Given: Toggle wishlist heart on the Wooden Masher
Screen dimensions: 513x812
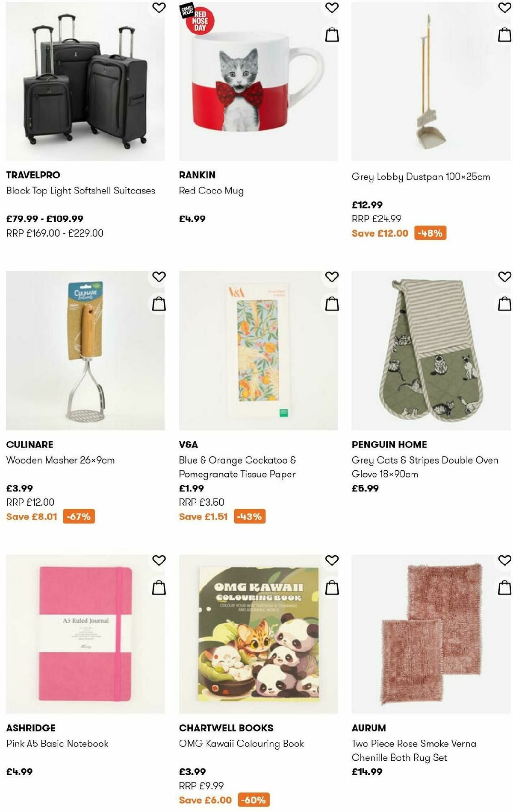Looking at the screenshot, I should pyautogui.click(x=159, y=277).
